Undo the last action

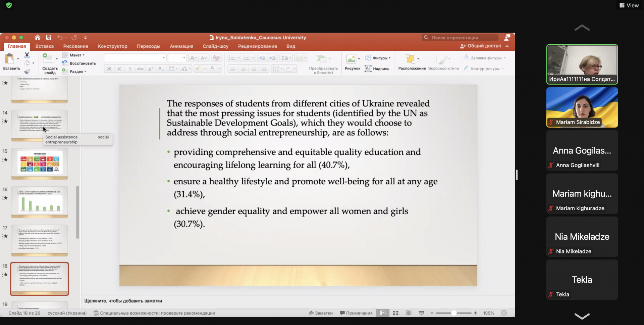[60, 38]
